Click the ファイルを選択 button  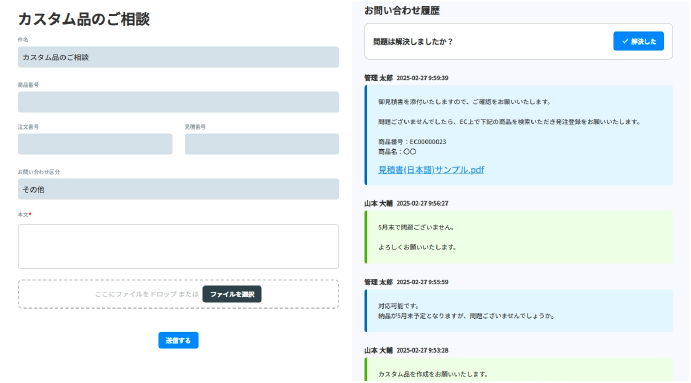pos(232,294)
